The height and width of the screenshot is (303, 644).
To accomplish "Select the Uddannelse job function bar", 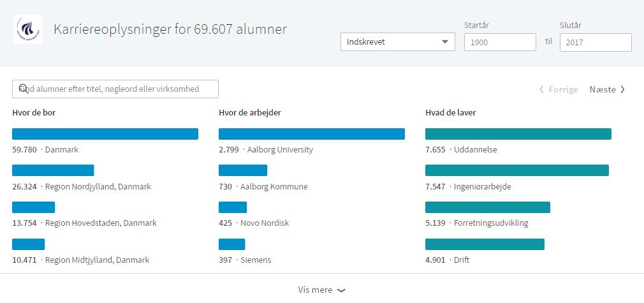I will (518, 134).
